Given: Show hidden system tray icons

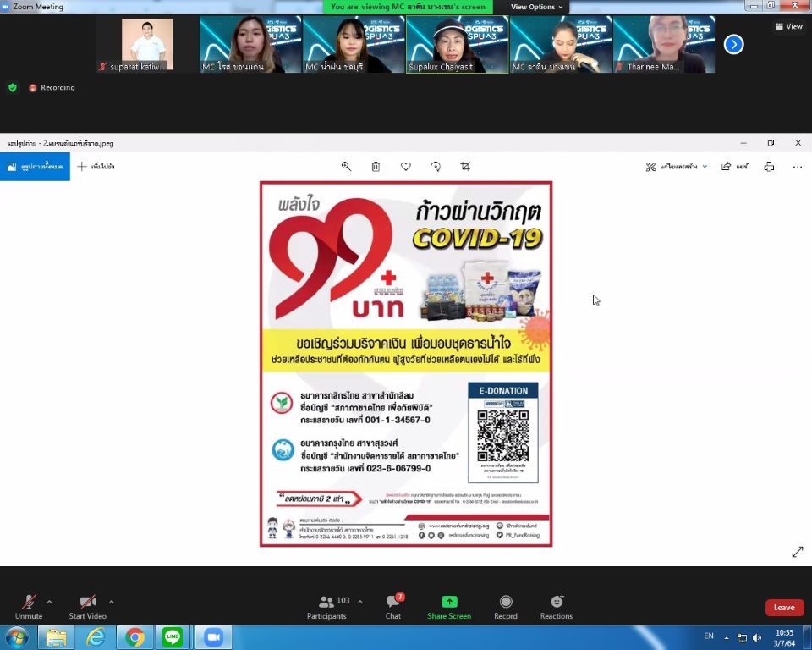Looking at the screenshot, I should (x=726, y=637).
